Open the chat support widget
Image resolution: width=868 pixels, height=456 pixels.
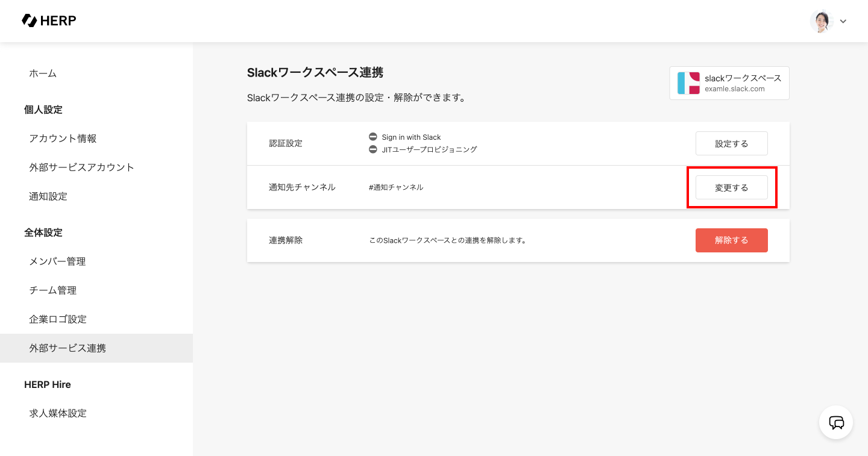coord(836,422)
